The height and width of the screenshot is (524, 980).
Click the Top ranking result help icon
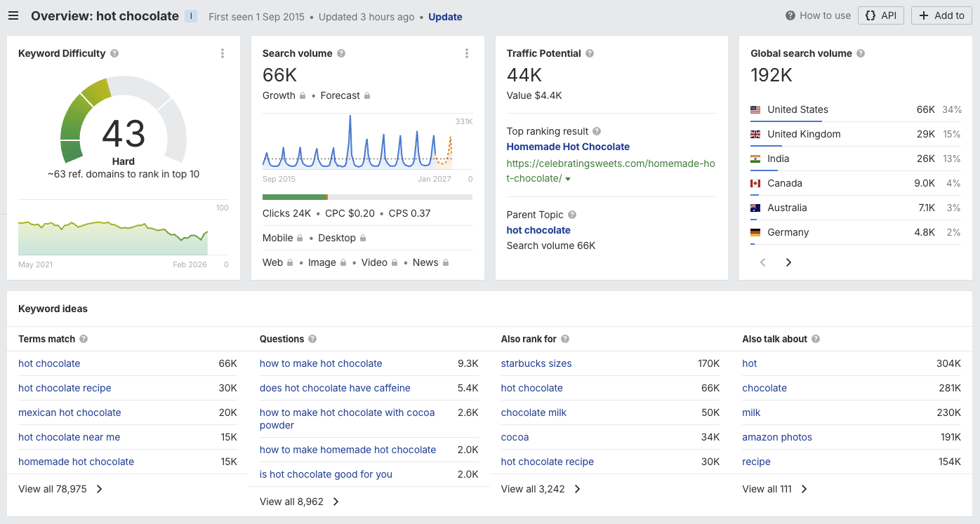(x=597, y=131)
